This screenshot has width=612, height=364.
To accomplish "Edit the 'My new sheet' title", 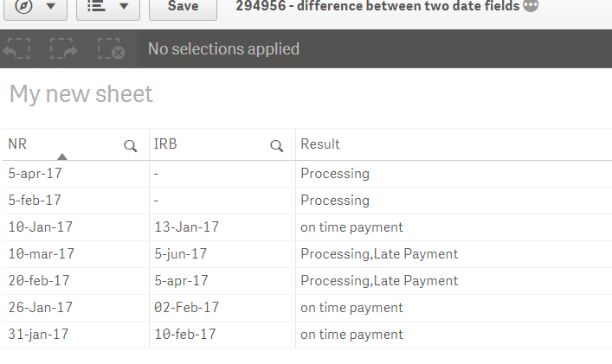I will 81,94.
